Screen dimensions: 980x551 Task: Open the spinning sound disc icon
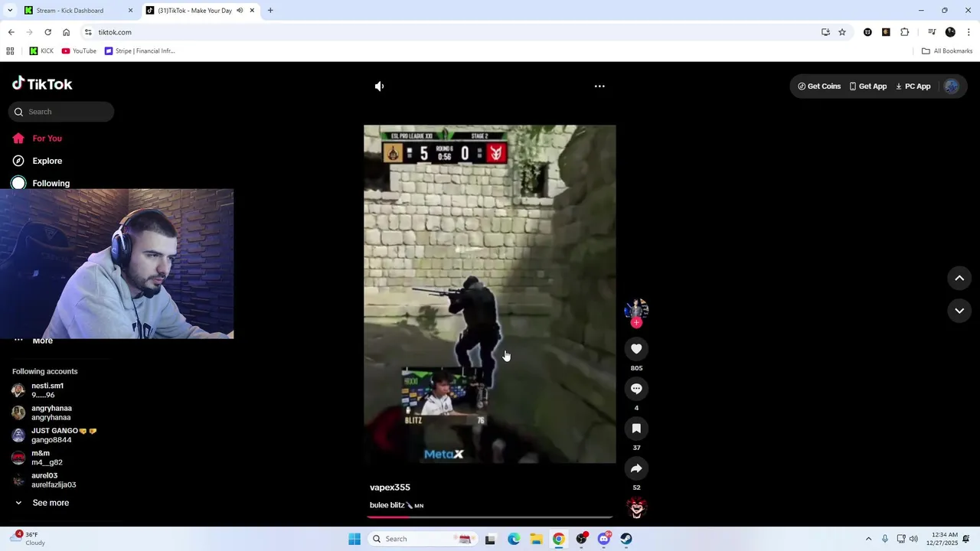coord(636,507)
